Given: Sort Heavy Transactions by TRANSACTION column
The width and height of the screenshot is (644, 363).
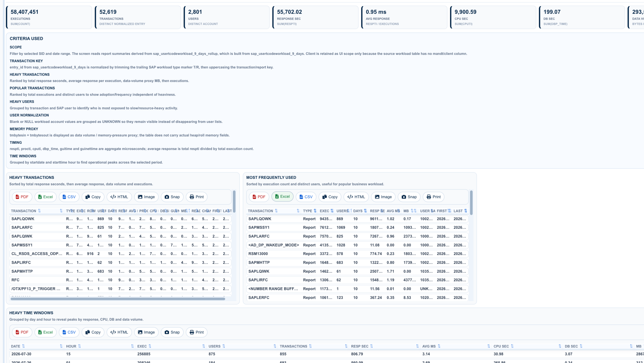Looking at the screenshot, I should [x=37, y=211].
